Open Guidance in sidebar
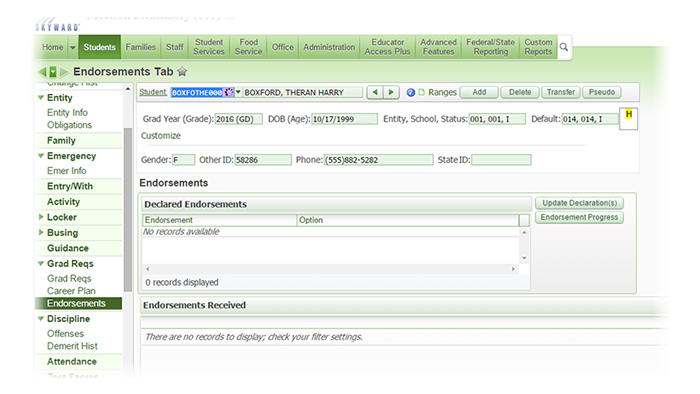 click(x=68, y=248)
